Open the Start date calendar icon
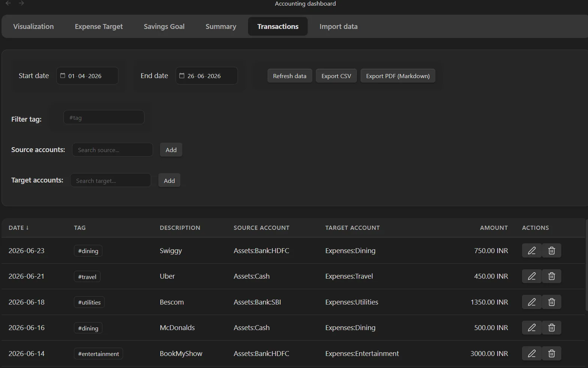Image resolution: width=588 pixels, height=368 pixels. click(x=63, y=75)
